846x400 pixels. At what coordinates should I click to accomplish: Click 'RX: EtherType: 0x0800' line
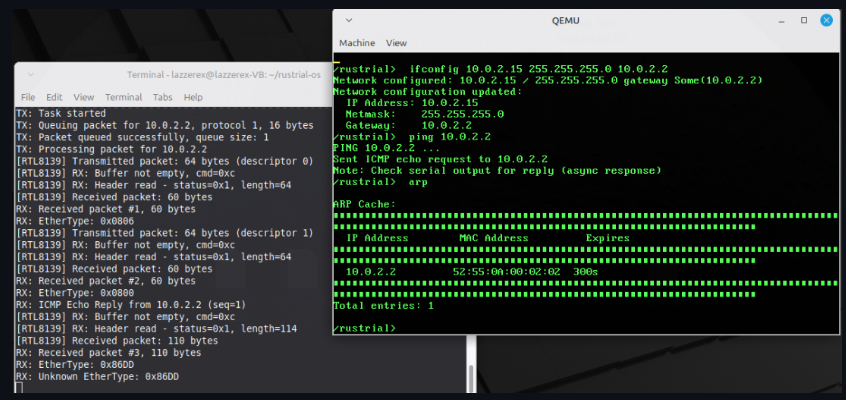[75, 293]
